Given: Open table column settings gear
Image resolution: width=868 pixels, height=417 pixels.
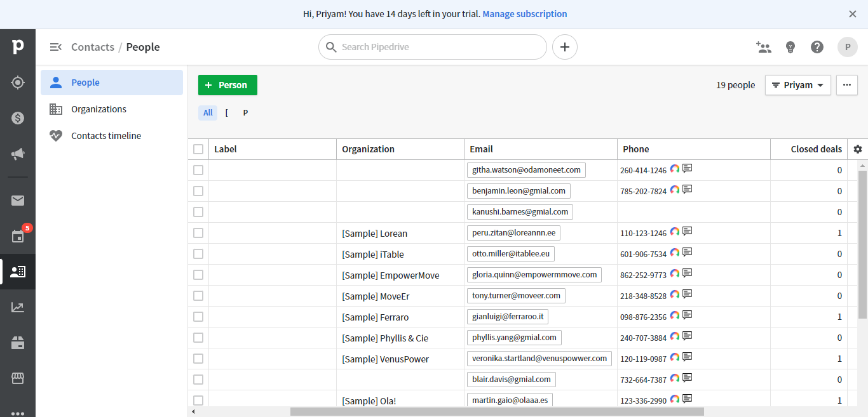Looking at the screenshot, I should 858,149.
